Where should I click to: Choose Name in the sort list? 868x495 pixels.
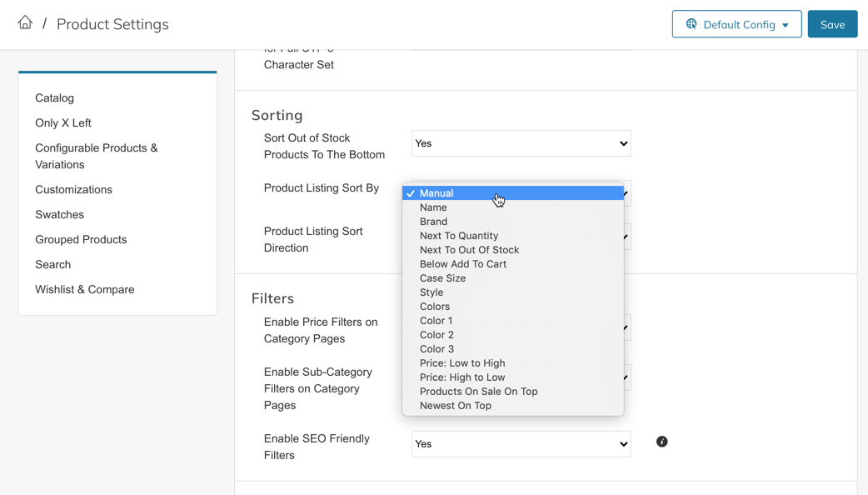[x=433, y=207]
